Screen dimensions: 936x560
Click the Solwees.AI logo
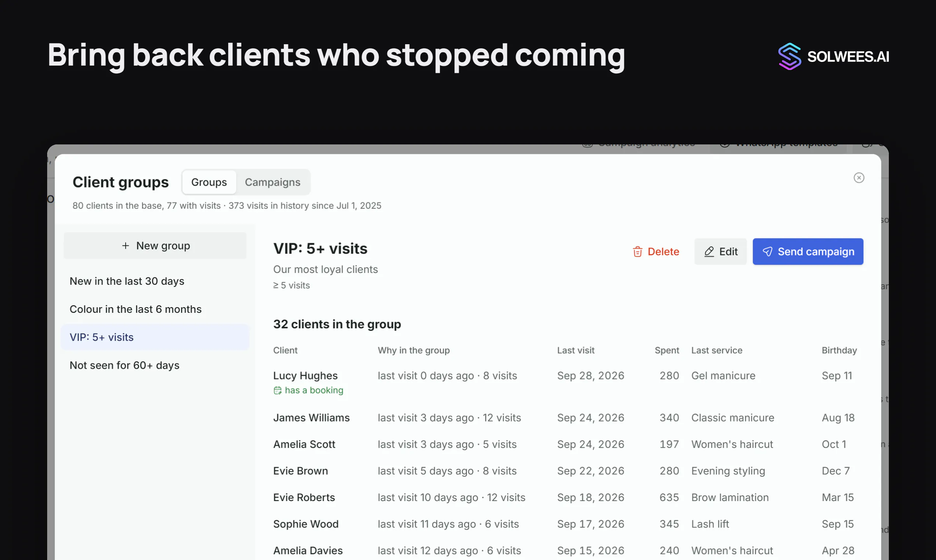point(833,57)
